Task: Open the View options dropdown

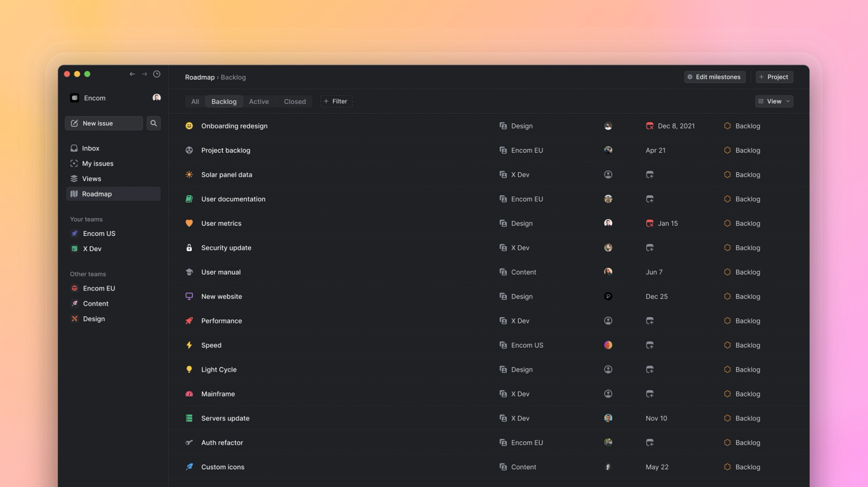Action: point(774,101)
